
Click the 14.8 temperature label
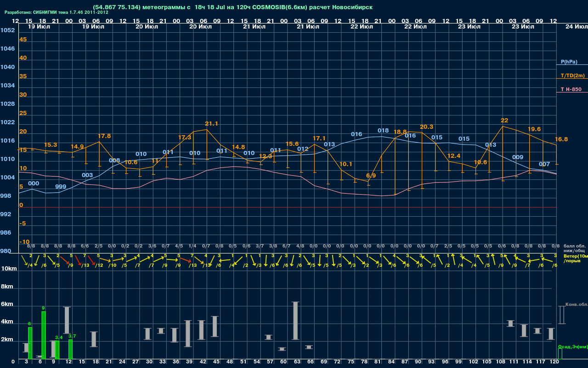(x=238, y=147)
